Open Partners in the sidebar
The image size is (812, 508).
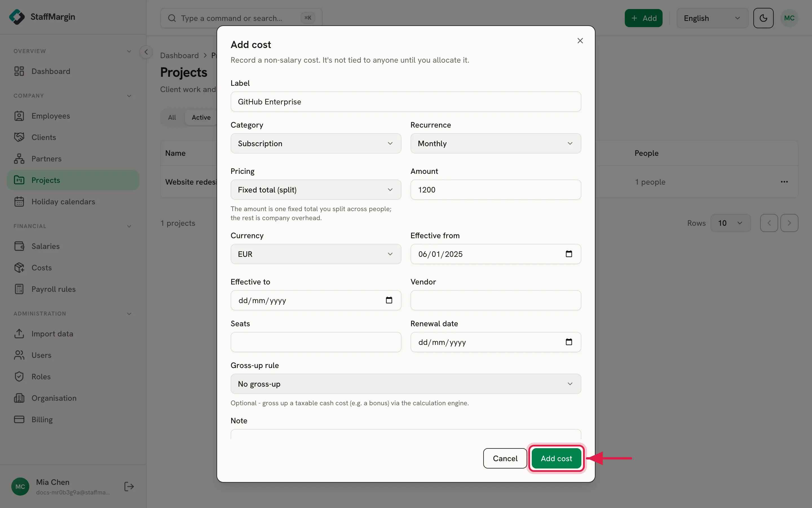click(x=73, y=159)
